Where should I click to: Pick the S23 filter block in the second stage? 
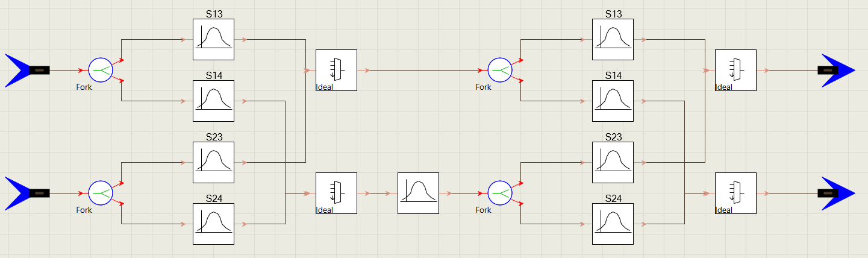tap(613, 163)
